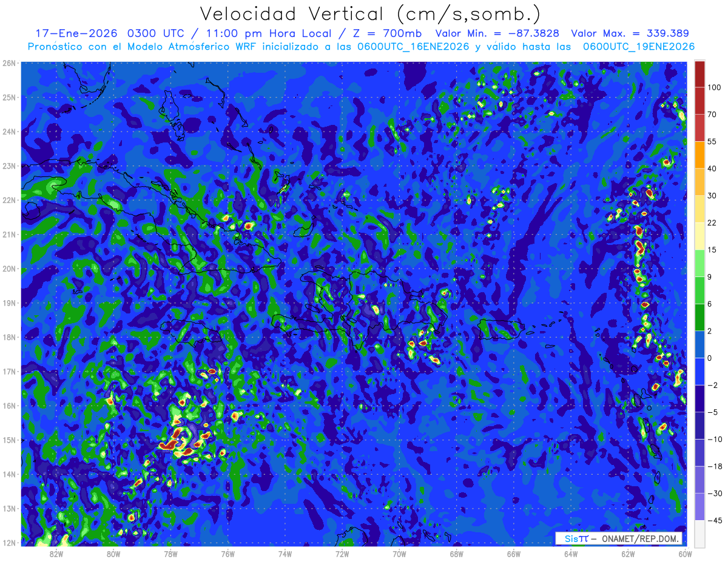
Task: Click the dark red swatch above 100
Action: 699,75
